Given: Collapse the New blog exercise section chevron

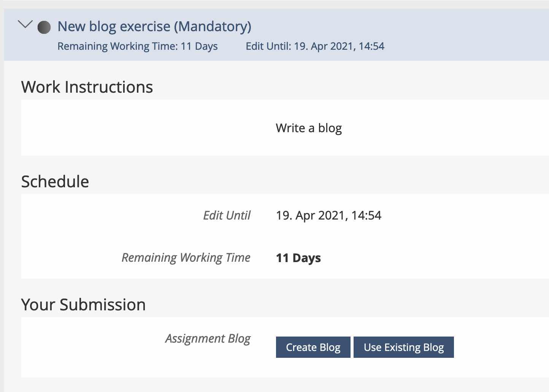Looking at the screenshot, I should [x=25, y=25].
